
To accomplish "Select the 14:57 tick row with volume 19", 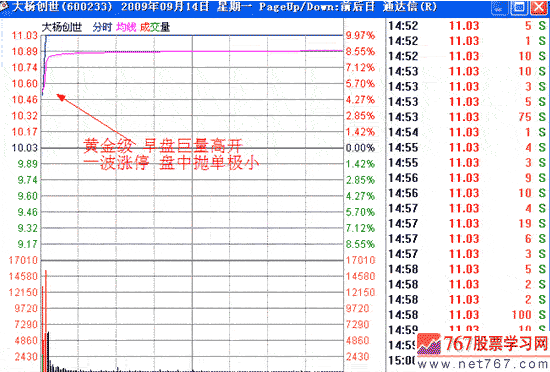I will 467,223.
